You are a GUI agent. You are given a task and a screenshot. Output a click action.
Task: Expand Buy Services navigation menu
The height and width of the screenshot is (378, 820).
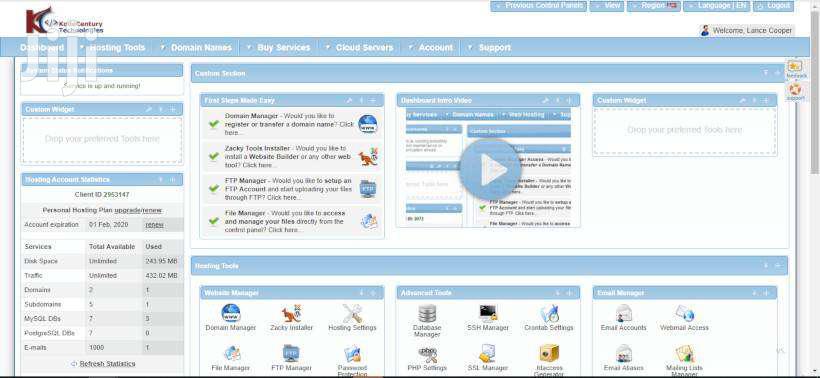point(278,48)
